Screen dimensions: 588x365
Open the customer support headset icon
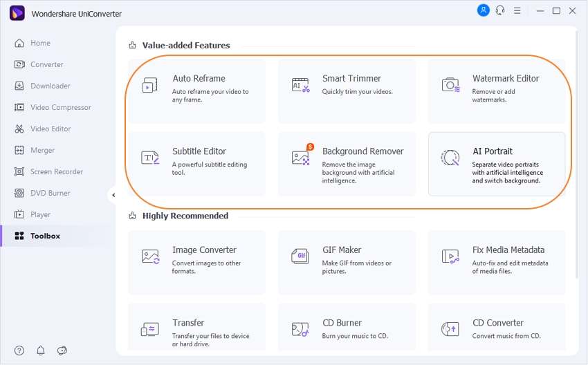(500, 11)
